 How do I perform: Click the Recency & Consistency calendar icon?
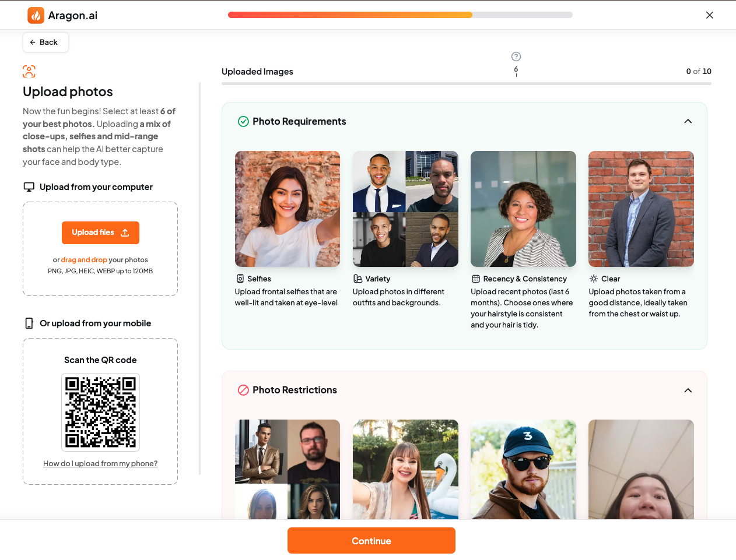[476, 279]
